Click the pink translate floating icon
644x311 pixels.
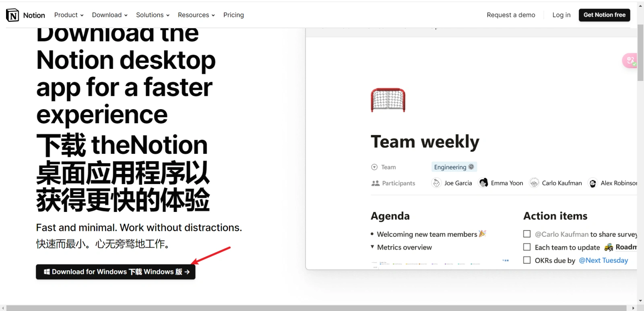coord(630,61)
